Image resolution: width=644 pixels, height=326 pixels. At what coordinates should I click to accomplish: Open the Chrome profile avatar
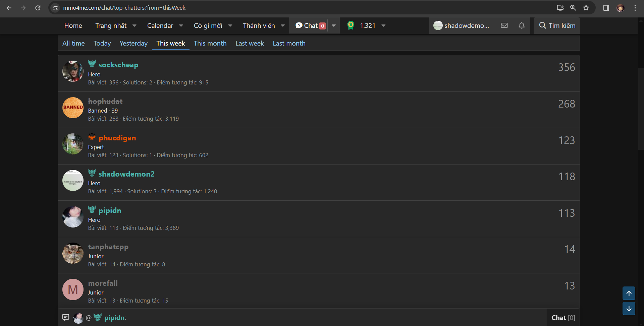621,8
